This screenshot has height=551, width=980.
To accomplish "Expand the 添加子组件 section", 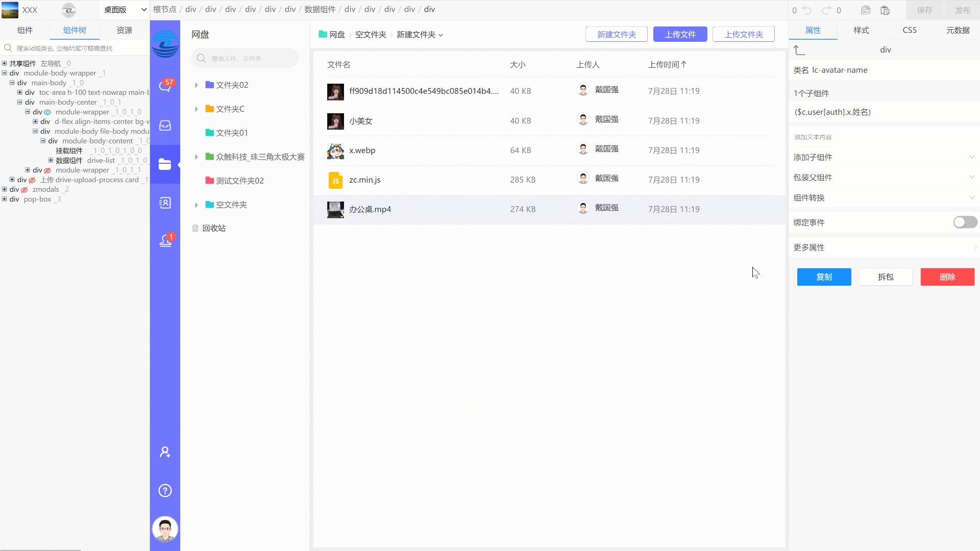I will pyautogui.click(x=885, y=157).
